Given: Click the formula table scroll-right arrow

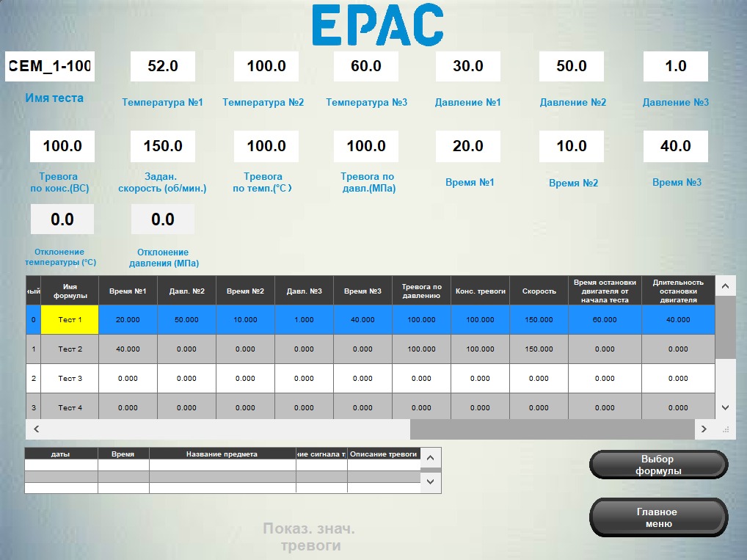Looking at the screenshot, I should (x=704, y=429).
